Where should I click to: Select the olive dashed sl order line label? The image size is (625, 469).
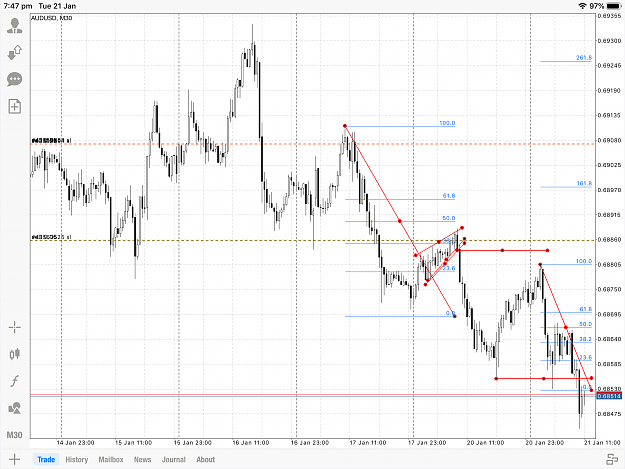51,237
